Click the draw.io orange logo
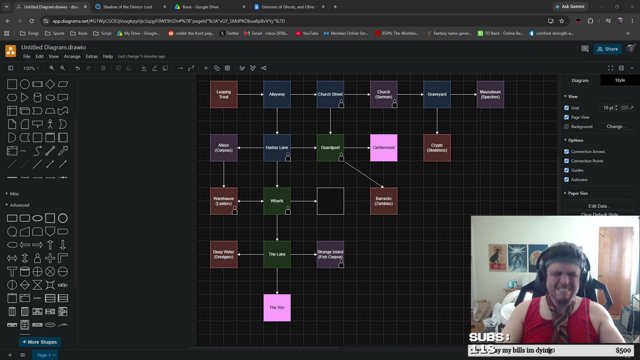Viewport: 640px width, 360px height. coord(11,51)
